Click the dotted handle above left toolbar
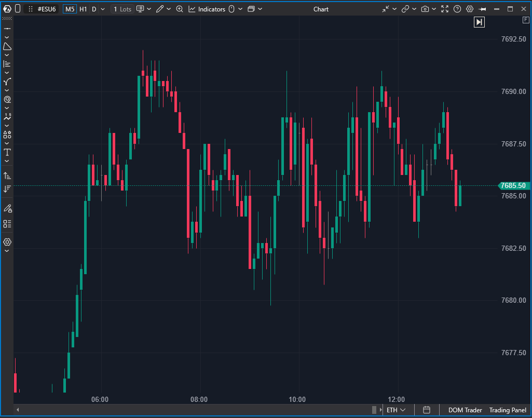Screen dimensions: 532x418 (7, 18)
